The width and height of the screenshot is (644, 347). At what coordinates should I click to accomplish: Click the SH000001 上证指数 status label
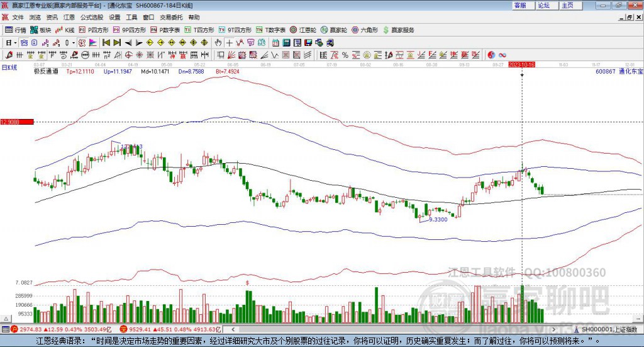609,329
